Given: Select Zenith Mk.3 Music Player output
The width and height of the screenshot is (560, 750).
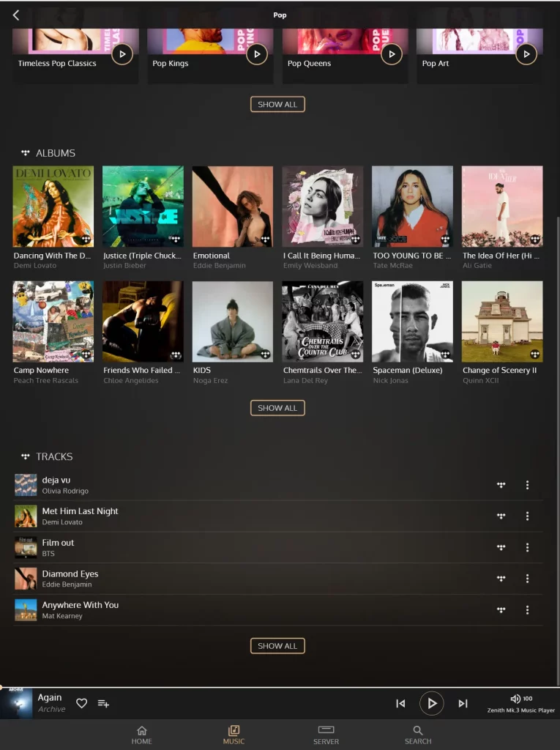Looking at the screenshot, I should tap(520, 710).
